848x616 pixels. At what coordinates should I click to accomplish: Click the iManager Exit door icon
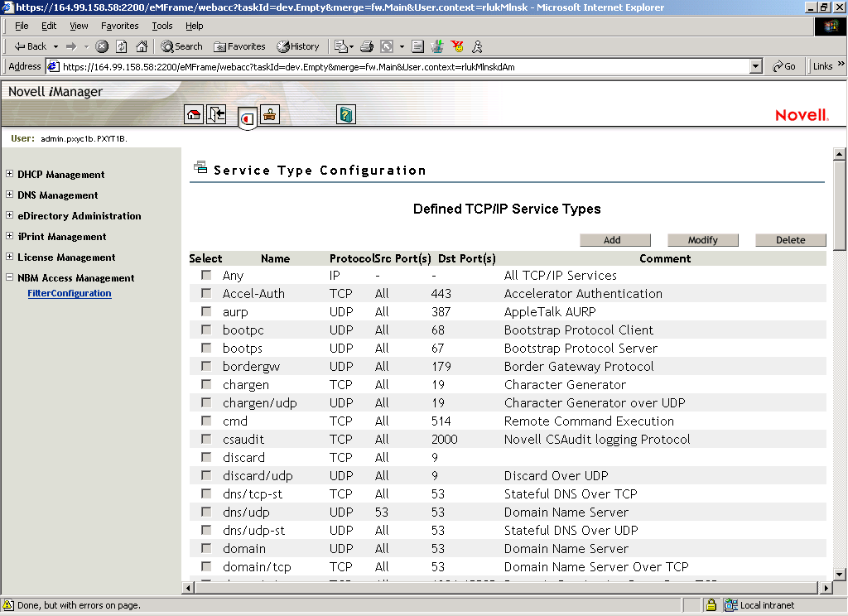(216, 115)
